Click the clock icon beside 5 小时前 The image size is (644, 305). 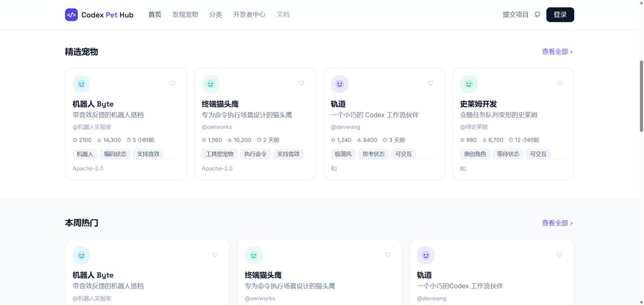(x=129, y=140)
